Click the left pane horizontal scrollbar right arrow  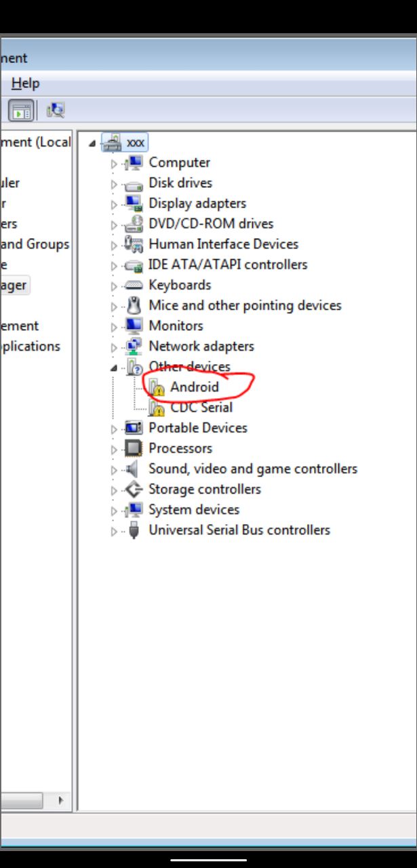coord(60,800)
